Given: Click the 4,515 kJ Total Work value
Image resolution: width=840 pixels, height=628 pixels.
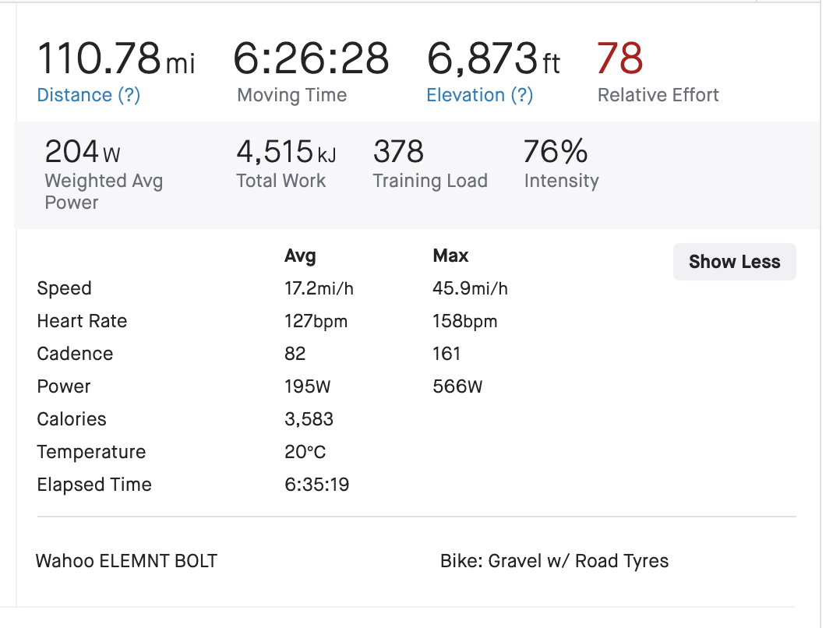Looking at the screenshot, I should click(x=286, y=151).
